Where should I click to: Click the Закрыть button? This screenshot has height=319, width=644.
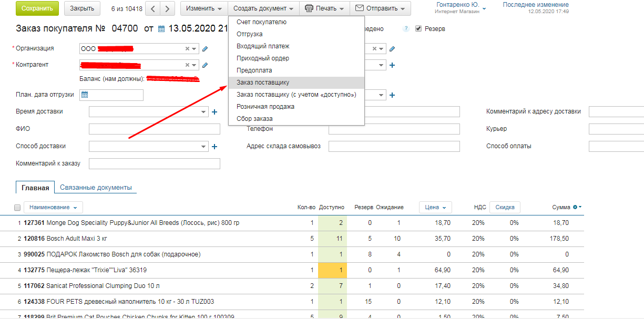[82, 8]
